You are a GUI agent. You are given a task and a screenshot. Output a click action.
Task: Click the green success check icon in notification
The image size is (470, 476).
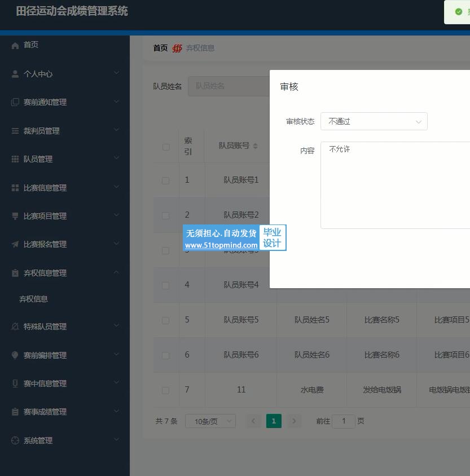click(x=459, y=12)
